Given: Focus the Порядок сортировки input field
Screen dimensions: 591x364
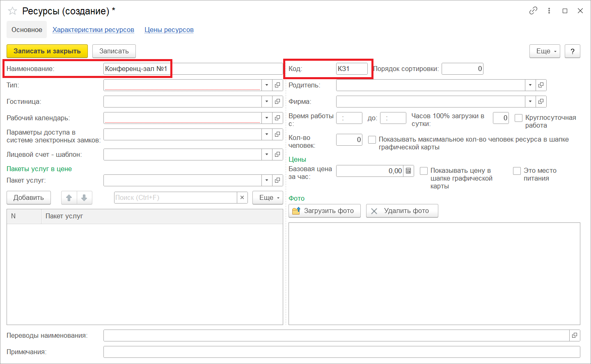Looking at the screenshot, I should click(463, 69).
